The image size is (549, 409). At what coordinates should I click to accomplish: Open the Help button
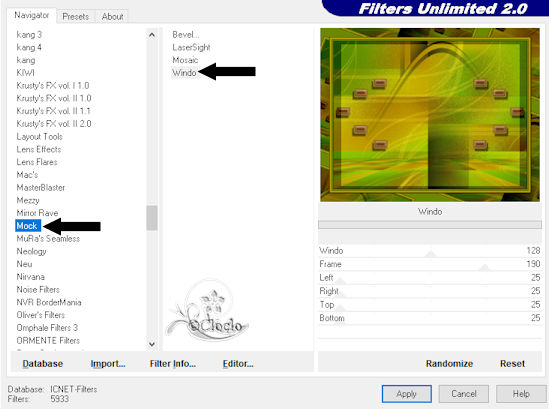coord(521,394)
